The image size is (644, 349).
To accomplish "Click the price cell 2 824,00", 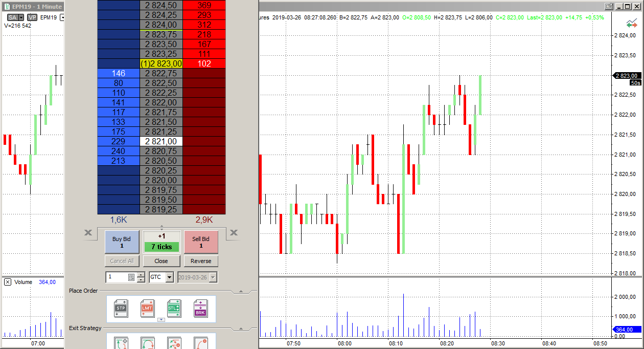I will [x=161, y=25].
